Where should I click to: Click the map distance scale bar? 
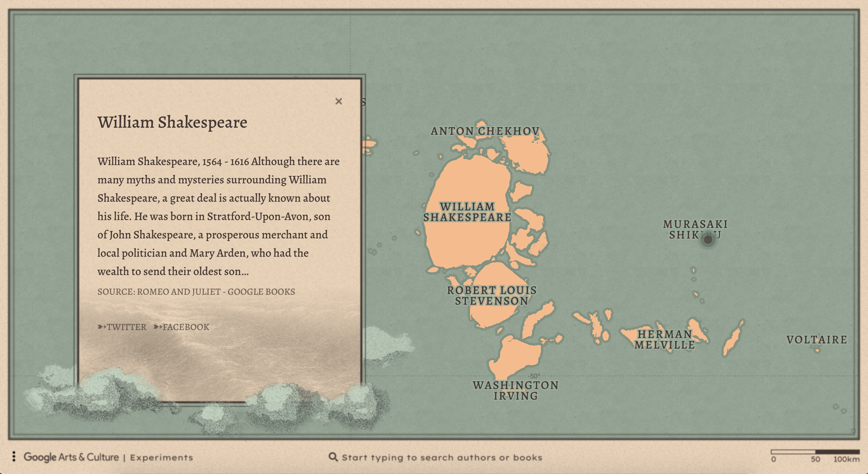pos(815,452)
